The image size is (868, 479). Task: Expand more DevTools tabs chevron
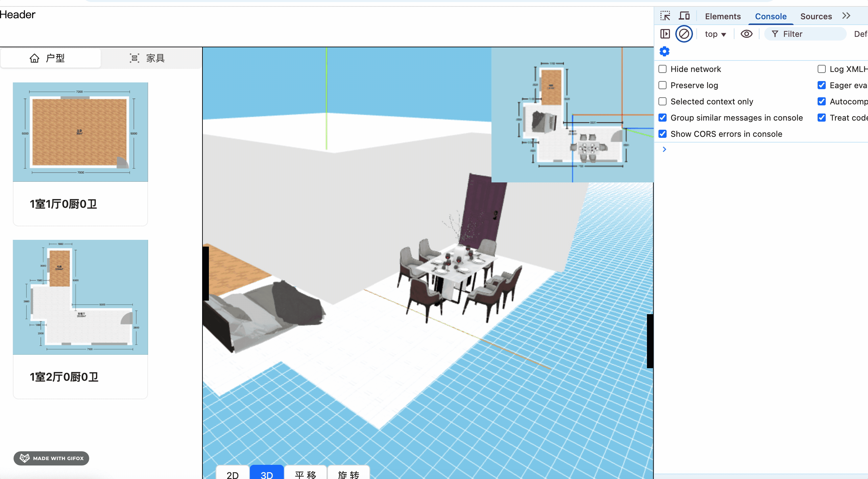pos(846,16)
